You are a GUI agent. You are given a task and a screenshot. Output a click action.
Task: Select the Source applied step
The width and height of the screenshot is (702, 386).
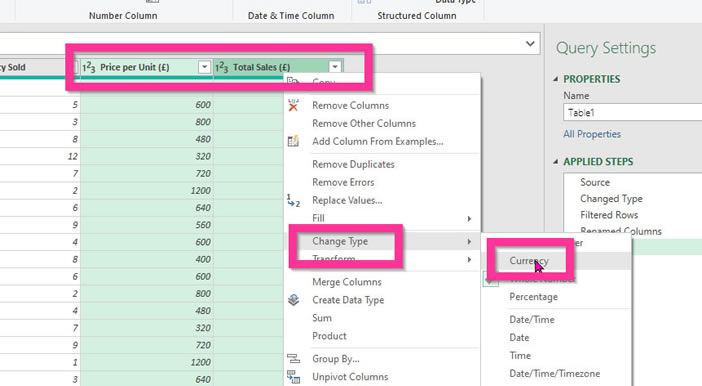pyautogui.click(x=595, y=182)
